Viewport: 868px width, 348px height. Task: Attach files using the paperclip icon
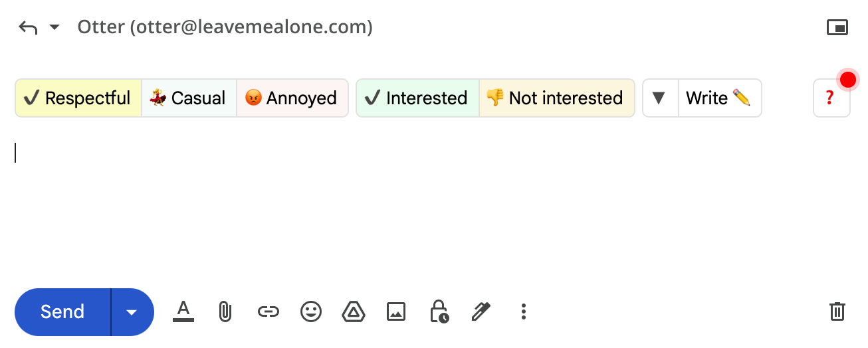point(225,311)
